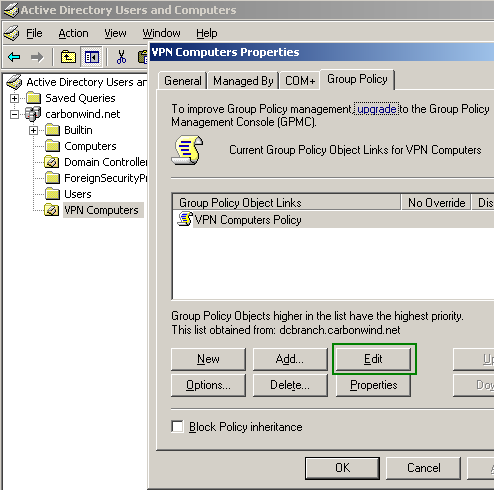Click the Delete... button
Viewport: 494px width, 490px height.
[290, 385]
